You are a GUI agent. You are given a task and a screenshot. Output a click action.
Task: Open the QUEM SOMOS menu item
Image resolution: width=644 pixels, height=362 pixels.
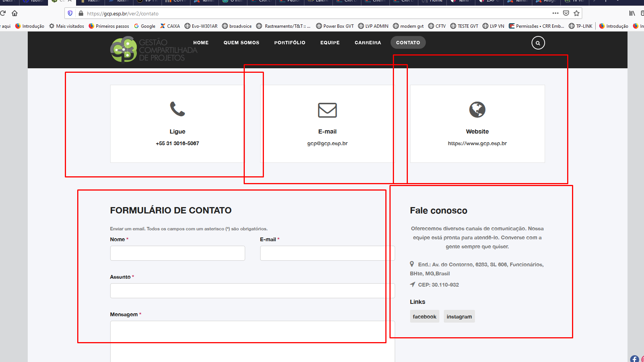tap(241, 43)
